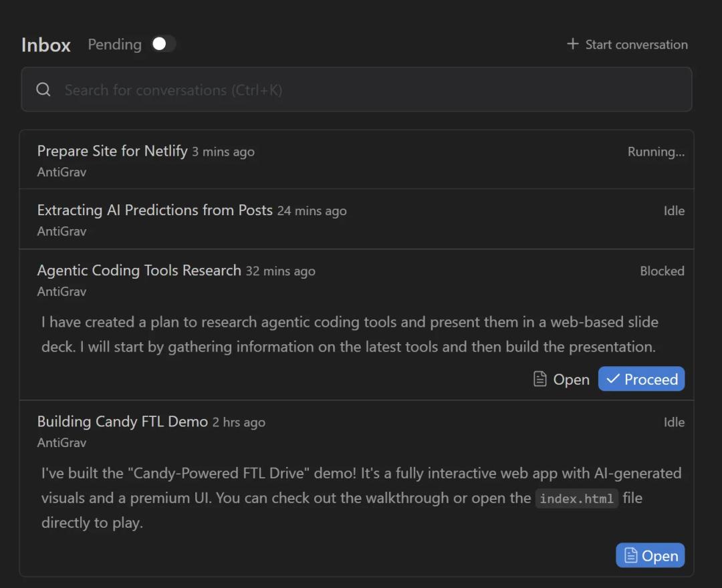This screenshot has width=722, height=588.
Task: Select the Agentic Coding Tools Research title
Action: pyautogui.click(x=139, y=271)
